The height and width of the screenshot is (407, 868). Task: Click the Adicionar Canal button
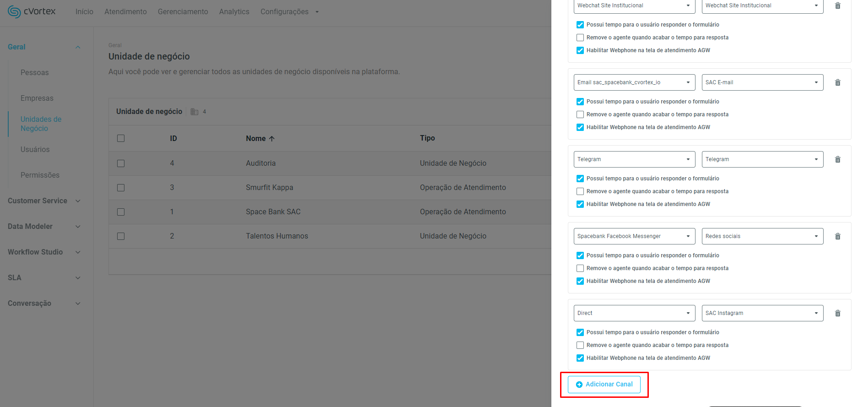point(604,384)
